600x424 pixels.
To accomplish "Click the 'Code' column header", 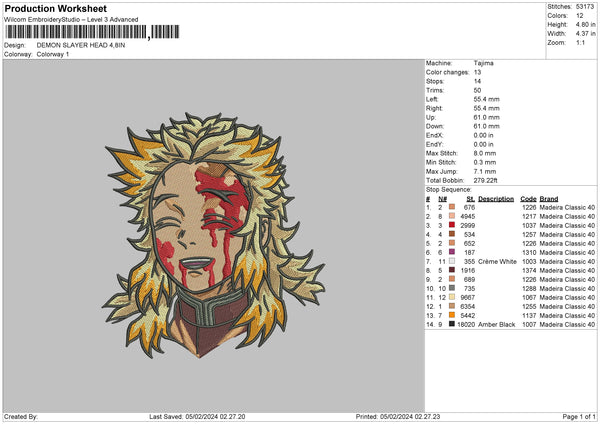I will click(x=528, y=199).
